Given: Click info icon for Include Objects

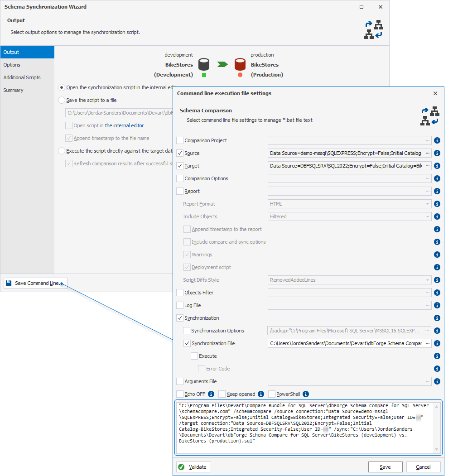Looking at the screenshot, I should 437,216.
